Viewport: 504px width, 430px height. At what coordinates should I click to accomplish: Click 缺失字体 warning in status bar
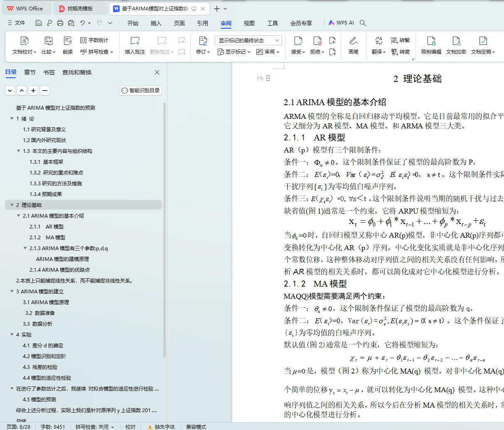tap(161, 427)
